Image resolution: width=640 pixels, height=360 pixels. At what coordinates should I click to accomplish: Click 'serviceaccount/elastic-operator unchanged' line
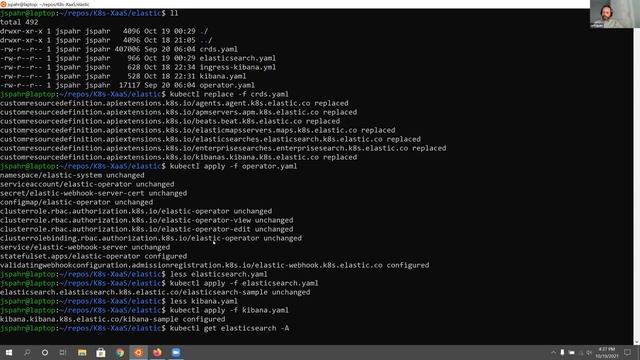(87, 184)
